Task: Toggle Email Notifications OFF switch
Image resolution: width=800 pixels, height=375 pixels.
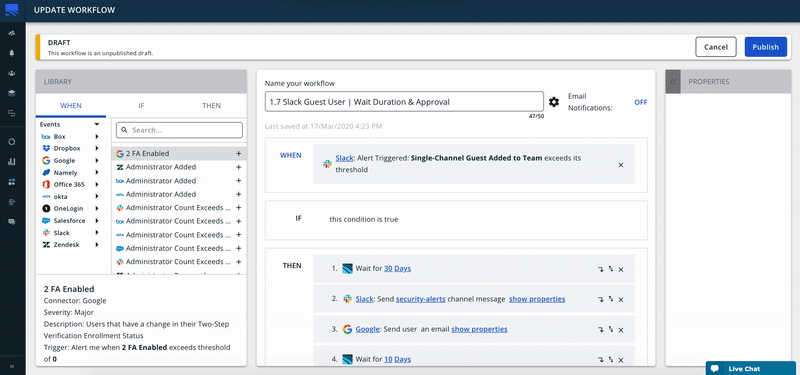Action: click(x=640, y=102)
